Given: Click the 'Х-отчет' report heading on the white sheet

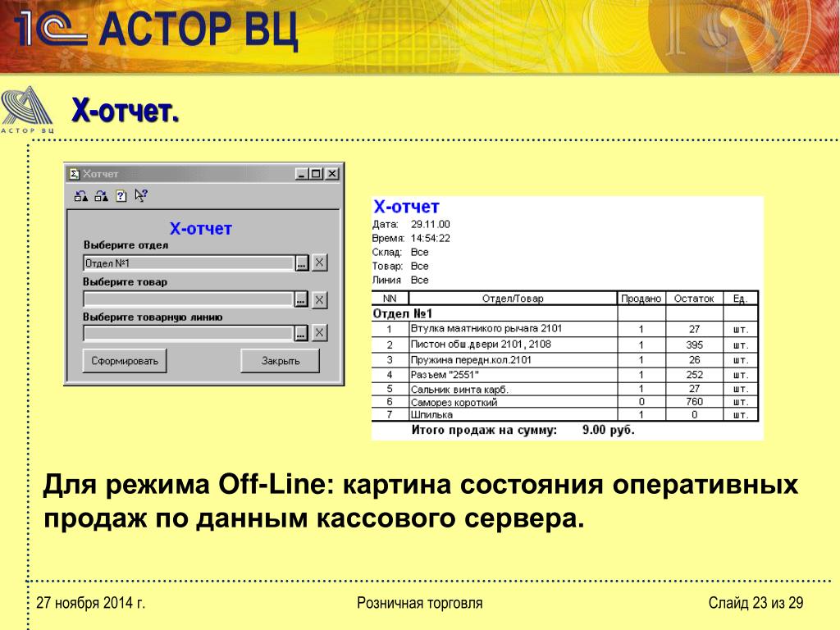Looking at the screenshot, I should pos(406,207).
